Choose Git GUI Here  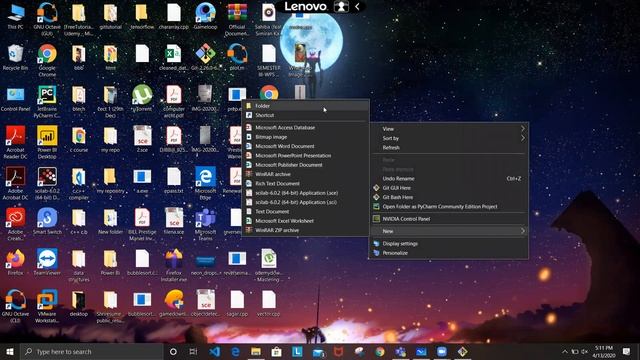coord(449,188)
